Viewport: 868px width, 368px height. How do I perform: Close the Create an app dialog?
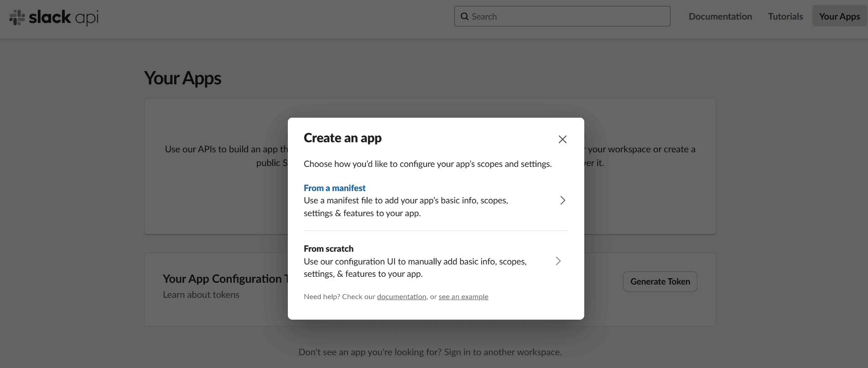click(562, 140)
